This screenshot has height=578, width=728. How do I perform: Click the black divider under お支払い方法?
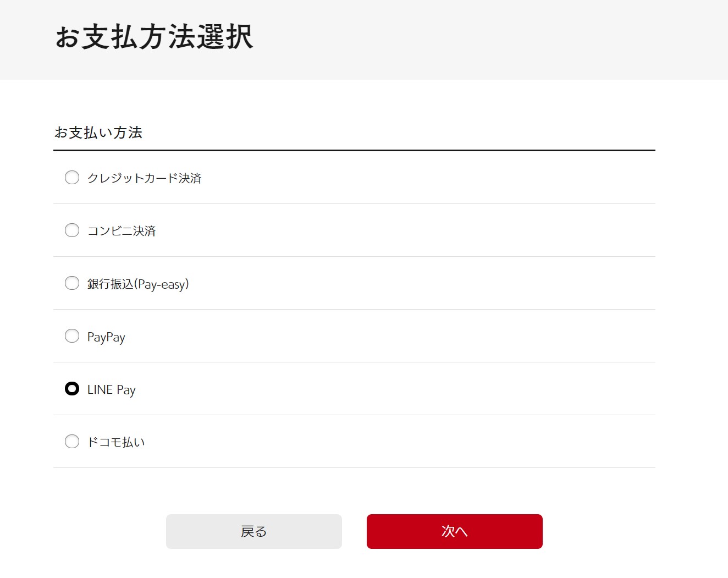click(354, 150)
